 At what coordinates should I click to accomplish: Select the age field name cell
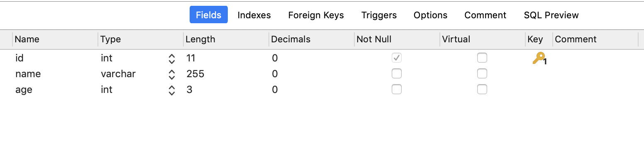click(24, 90)
